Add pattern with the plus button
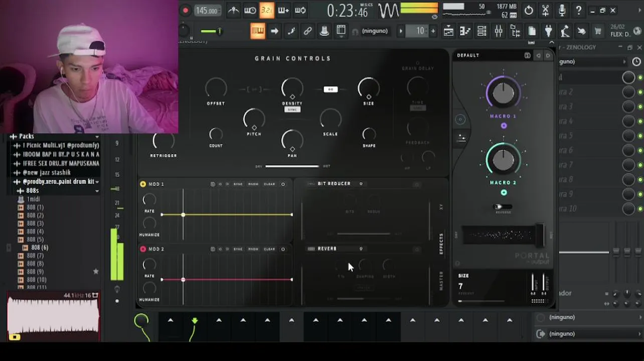644x361 pixels. [433, 31]
